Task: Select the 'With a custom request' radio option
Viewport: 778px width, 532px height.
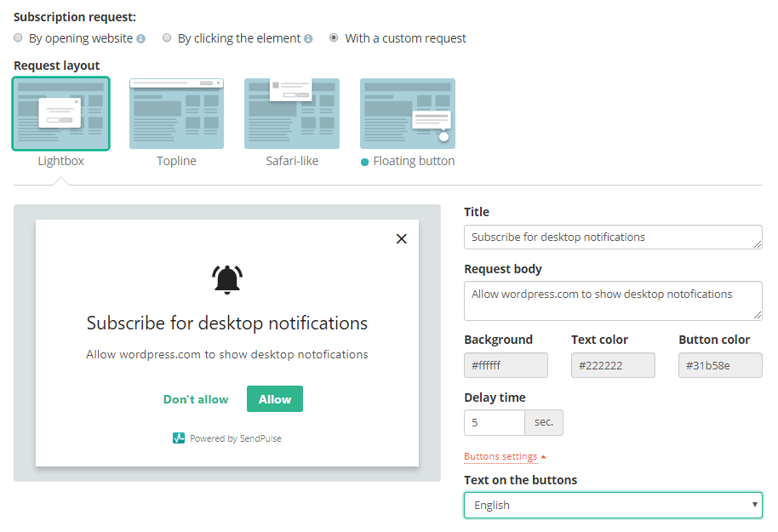Action: pos(334,37)
